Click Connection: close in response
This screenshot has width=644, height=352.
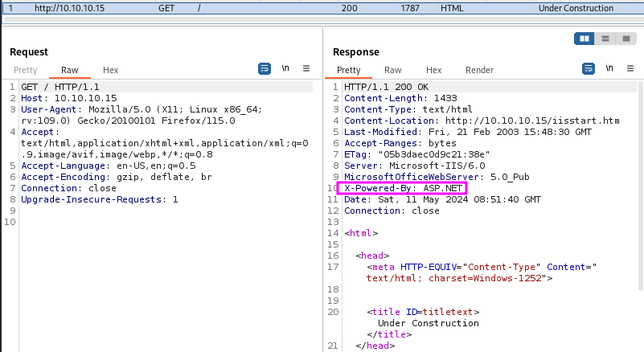coord(392,211)
